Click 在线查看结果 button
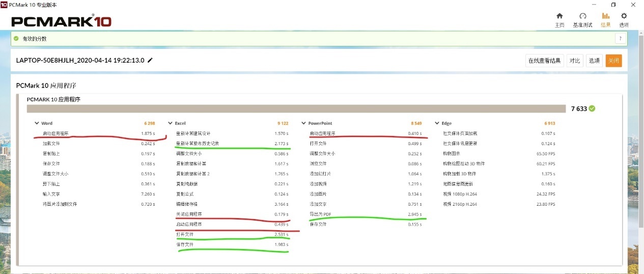This screenshot has height=274, width=644. pos(544,61)
